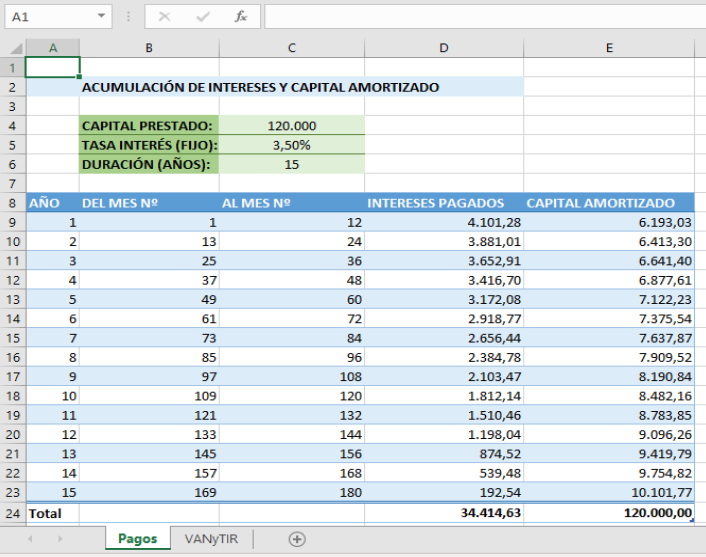The height and width of the screenshot is (557, 706).
Task: Select column E header
Action: pyautogui.click(x=609, y=48)
